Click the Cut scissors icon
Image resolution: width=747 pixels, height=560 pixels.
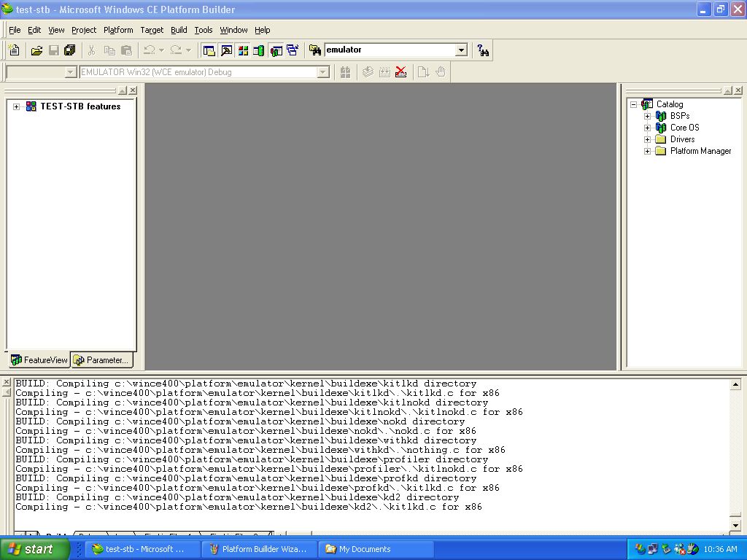pos(91,50)
